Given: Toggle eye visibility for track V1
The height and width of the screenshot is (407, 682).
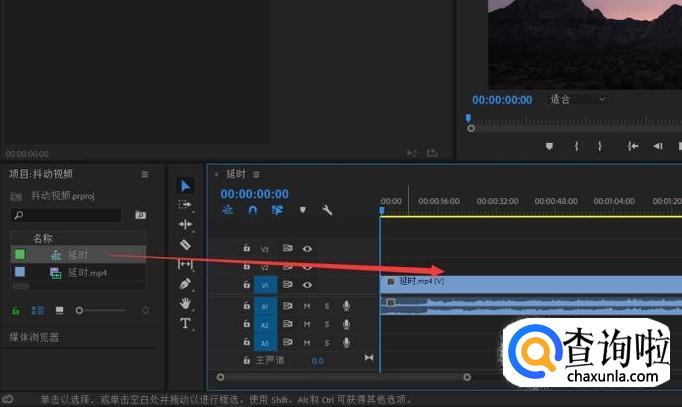Looking at the screenshot, I should (308, 285).
